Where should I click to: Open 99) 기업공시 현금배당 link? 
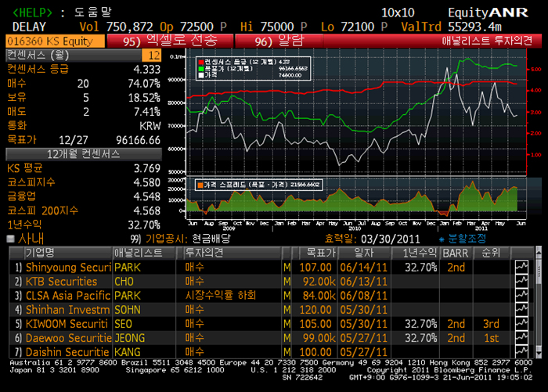[x=180, y=239]
